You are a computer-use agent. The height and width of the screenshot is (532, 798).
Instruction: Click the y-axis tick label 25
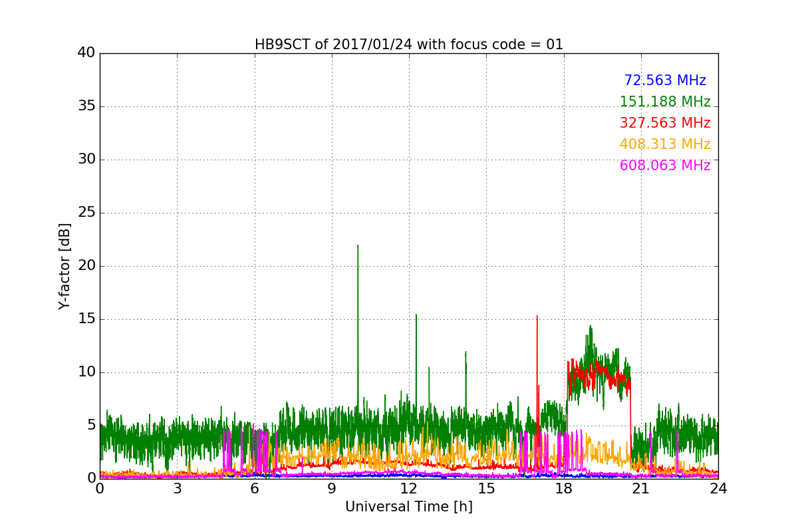(x=86, y=213)
